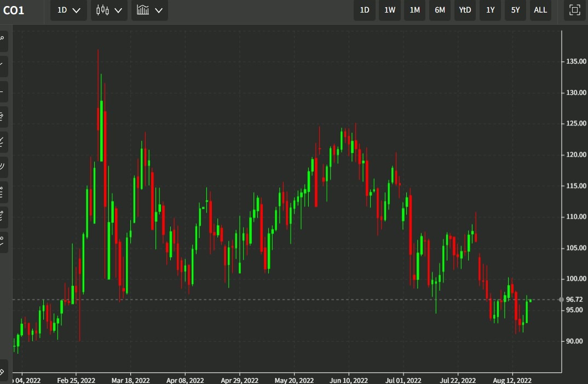Open the candlestick chart type dropdown

(x=109, y=10)
